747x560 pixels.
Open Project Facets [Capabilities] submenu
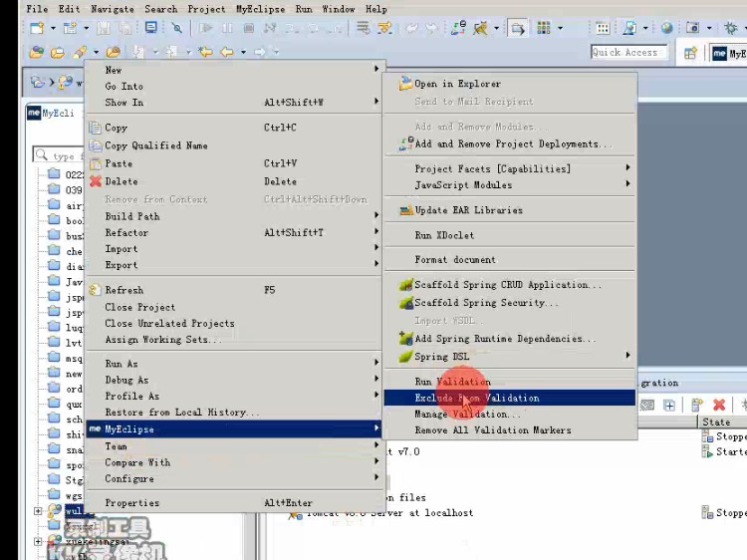510,168
